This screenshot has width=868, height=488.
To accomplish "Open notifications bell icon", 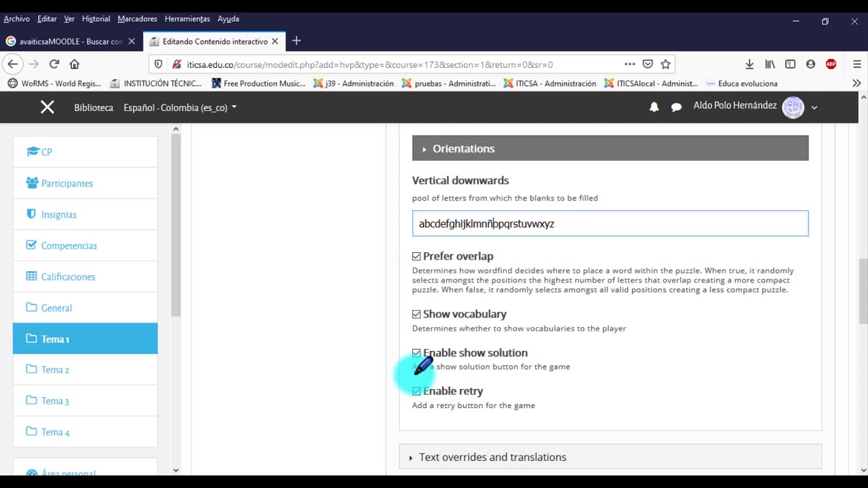I will click(654, 107).
